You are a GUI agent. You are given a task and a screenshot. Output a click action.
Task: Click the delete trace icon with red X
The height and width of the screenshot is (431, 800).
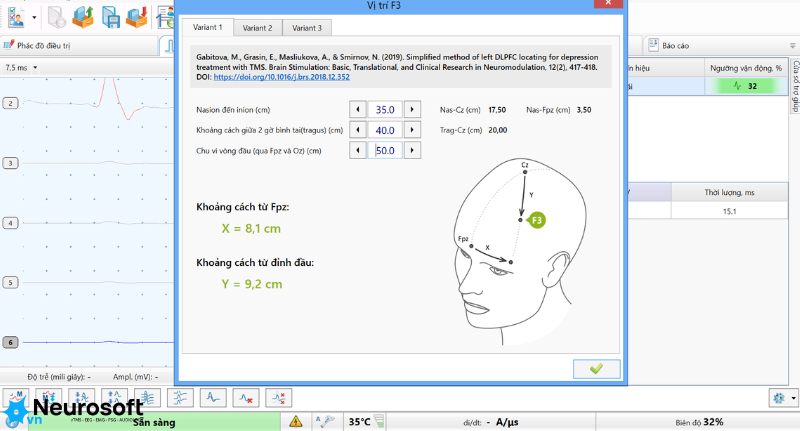pyautogui.click(x=246, y=398)
